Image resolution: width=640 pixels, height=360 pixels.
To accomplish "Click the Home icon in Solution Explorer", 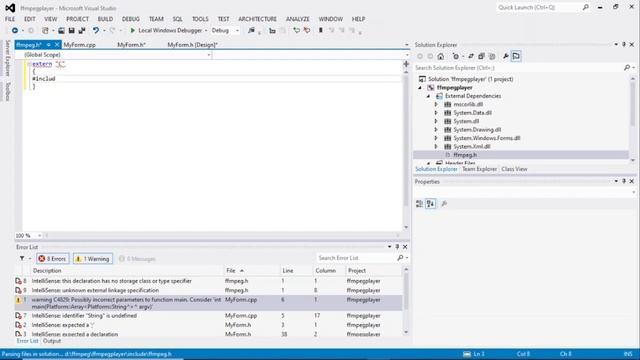I will [440, 56].
